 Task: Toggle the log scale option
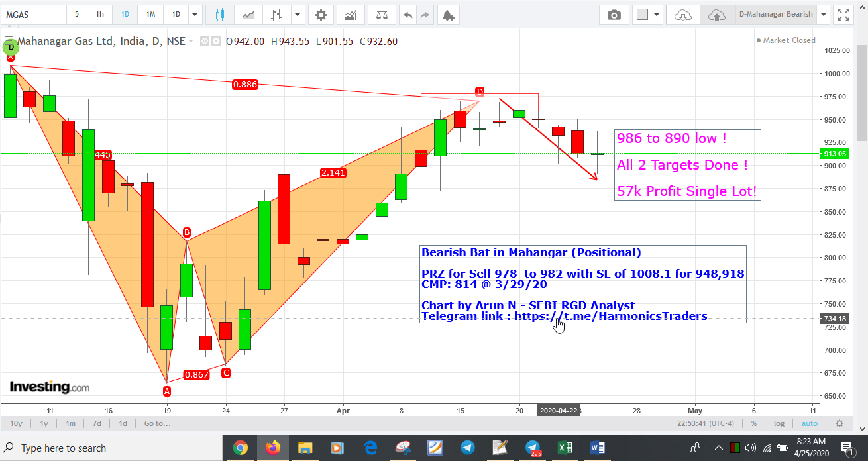[x=779, y=423]
